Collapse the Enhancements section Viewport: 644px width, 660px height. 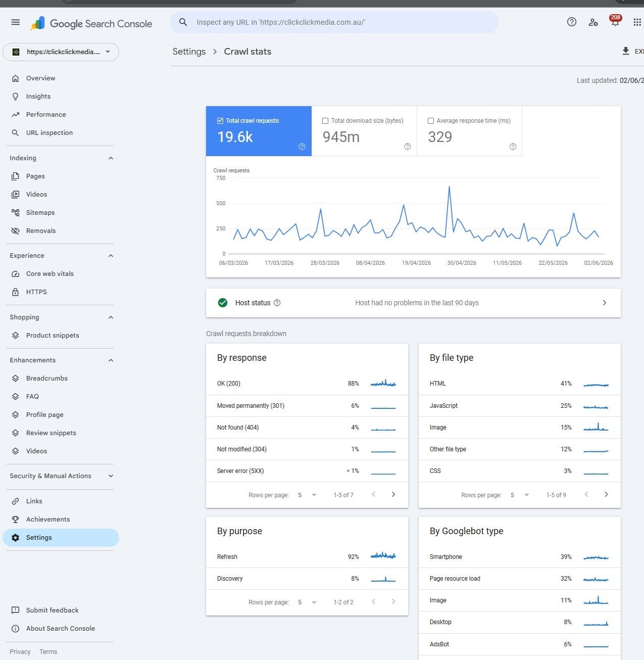pyautogui.click(x=111, y=360)
